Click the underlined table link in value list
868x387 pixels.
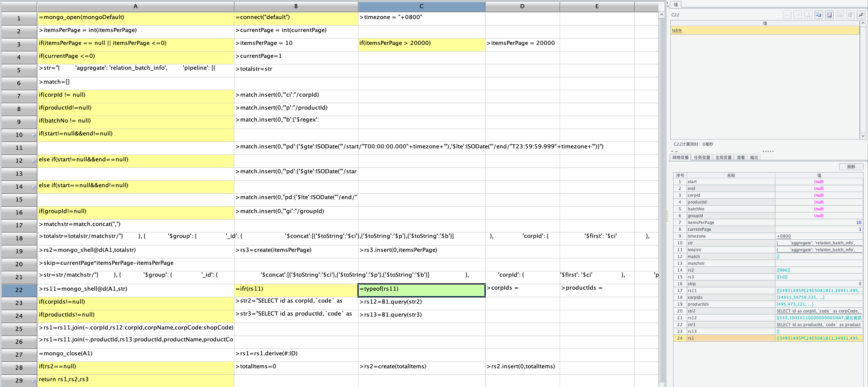tap(677, 30)
